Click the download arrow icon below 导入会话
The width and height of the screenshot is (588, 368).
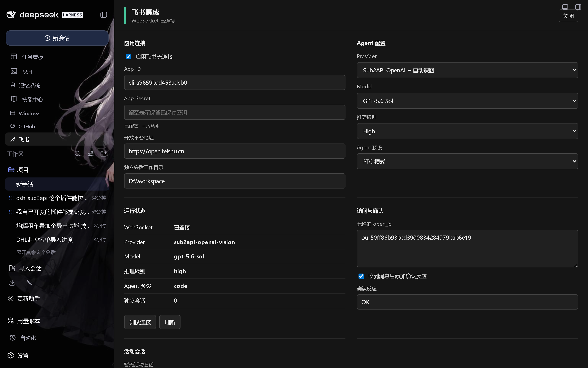(12, 282)
